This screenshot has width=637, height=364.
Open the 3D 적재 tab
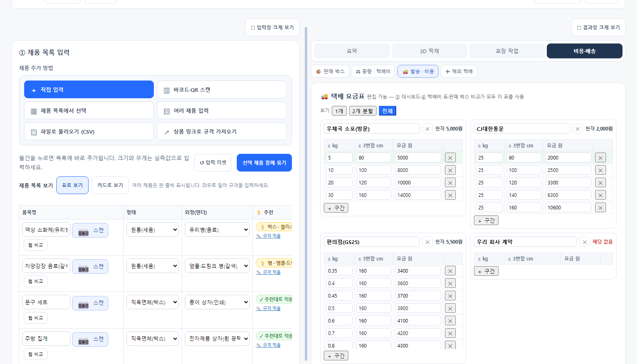(430, 51)
